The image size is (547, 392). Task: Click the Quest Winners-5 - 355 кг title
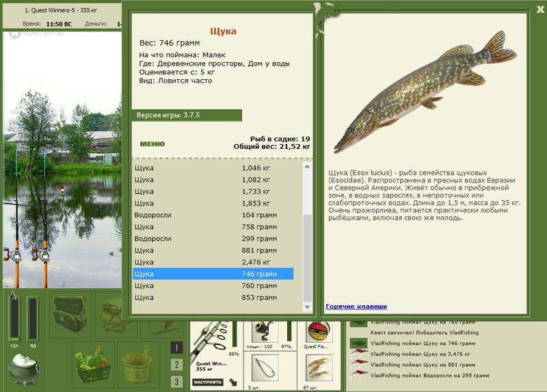click(61, 10)
